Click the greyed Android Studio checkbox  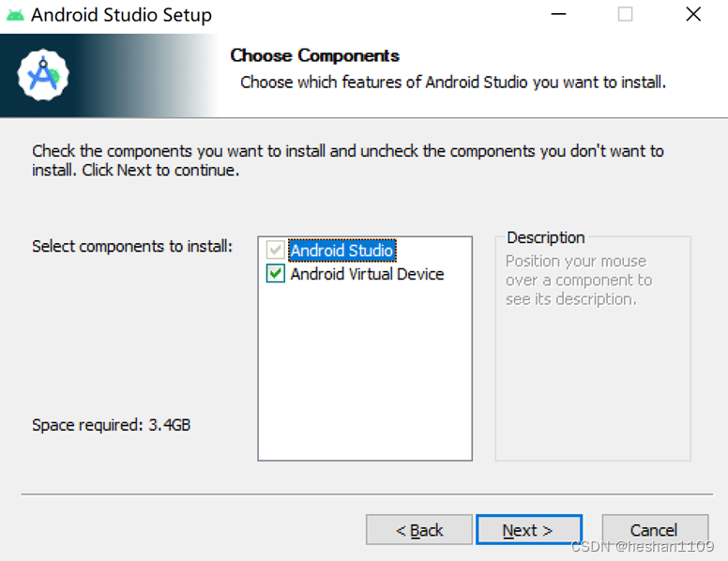point(275,250)
